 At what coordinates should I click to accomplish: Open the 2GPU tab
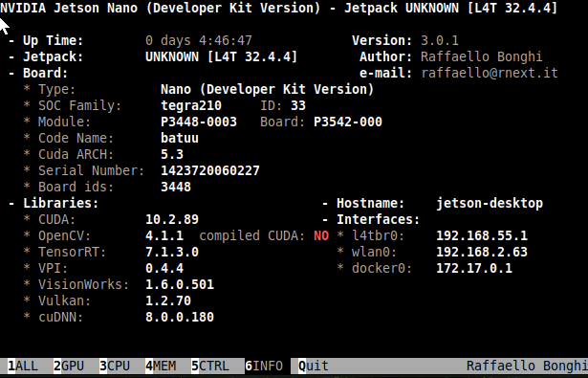point(69,366)
